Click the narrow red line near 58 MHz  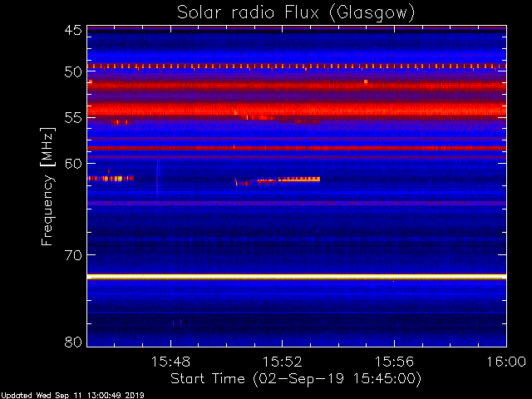click(297, 148)
